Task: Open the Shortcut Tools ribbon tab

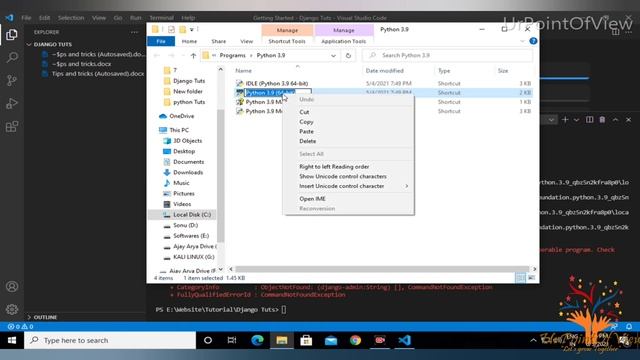Action: tap(287, 41)
